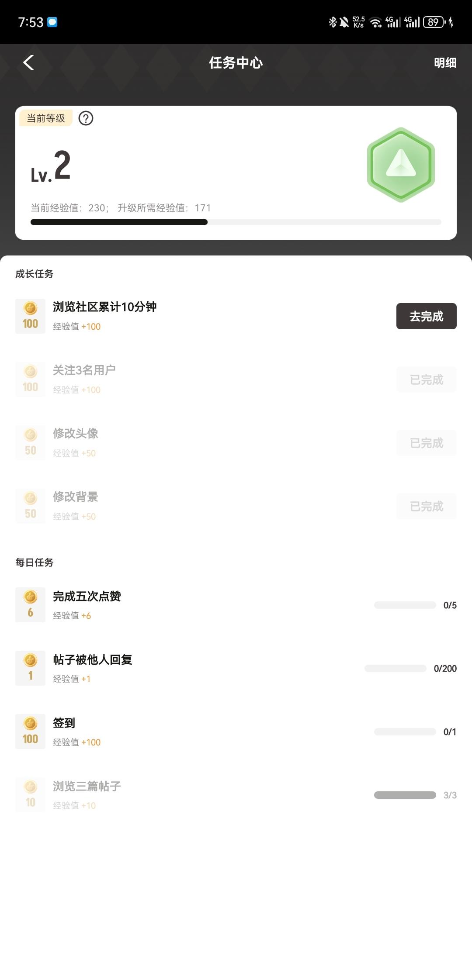Tap the 0/5 progress bar for likes
Viewport: 472px width, 980px height.
pyautogui.click(x=405, y=605)
